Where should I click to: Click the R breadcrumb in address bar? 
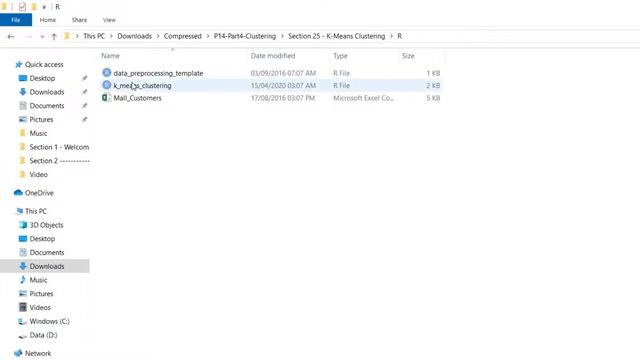coord(400,36)
